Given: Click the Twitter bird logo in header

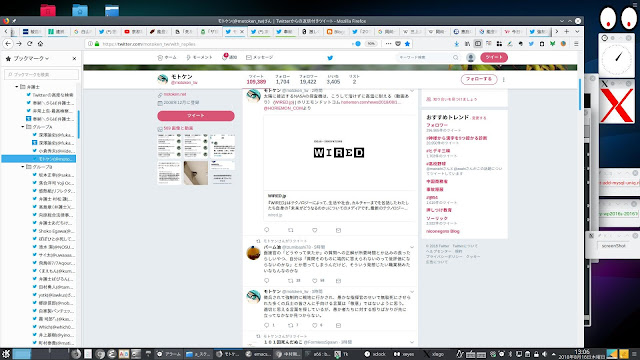Looking at the screenshot, I should coord(330,58).
